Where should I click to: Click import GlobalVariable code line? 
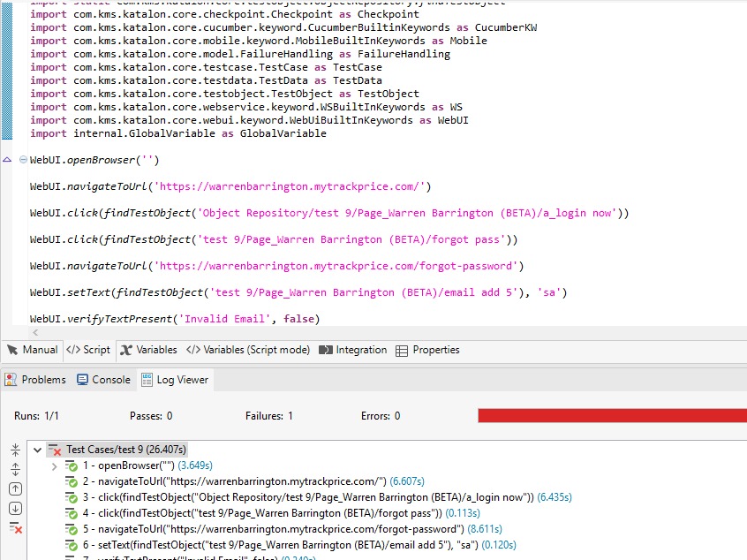coord(178,133)
